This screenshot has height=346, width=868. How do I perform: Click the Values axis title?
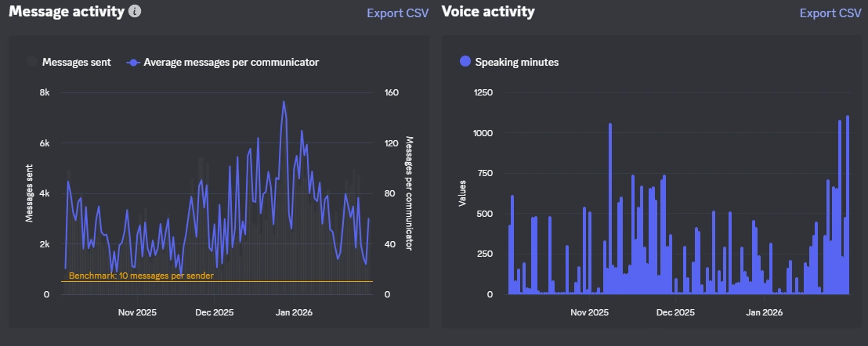pos(463,193)
